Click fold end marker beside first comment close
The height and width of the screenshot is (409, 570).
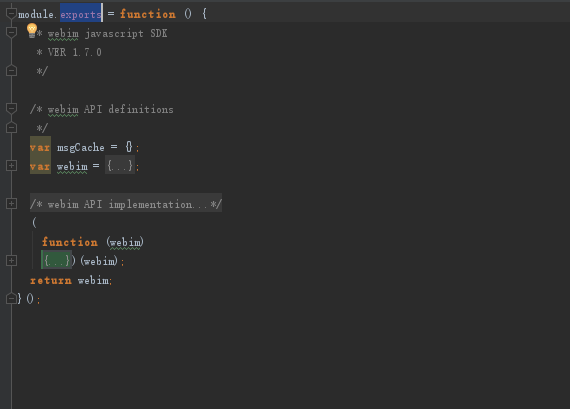11,71
